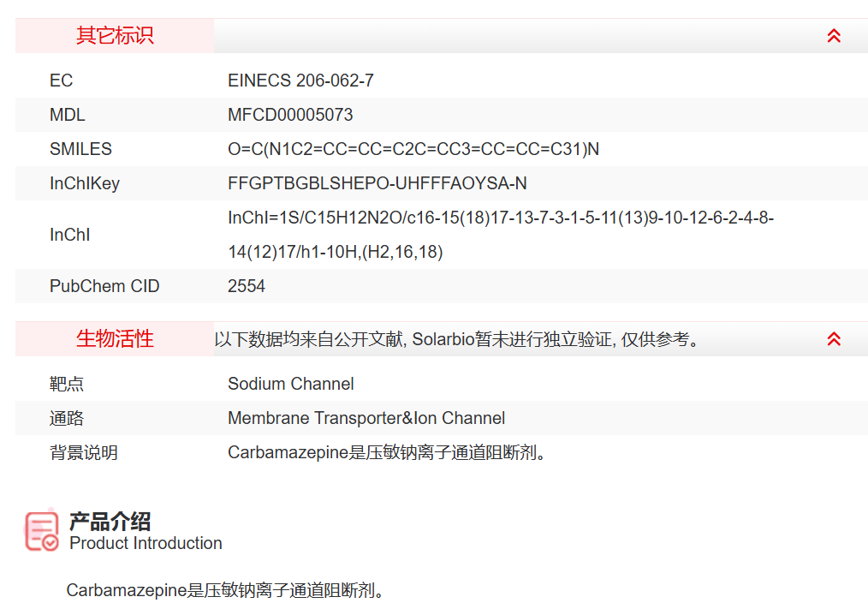This screenshot has width=868, height=615.
Task: Click the EINECS 206-062-7 value
Action: tap(300, 81)
